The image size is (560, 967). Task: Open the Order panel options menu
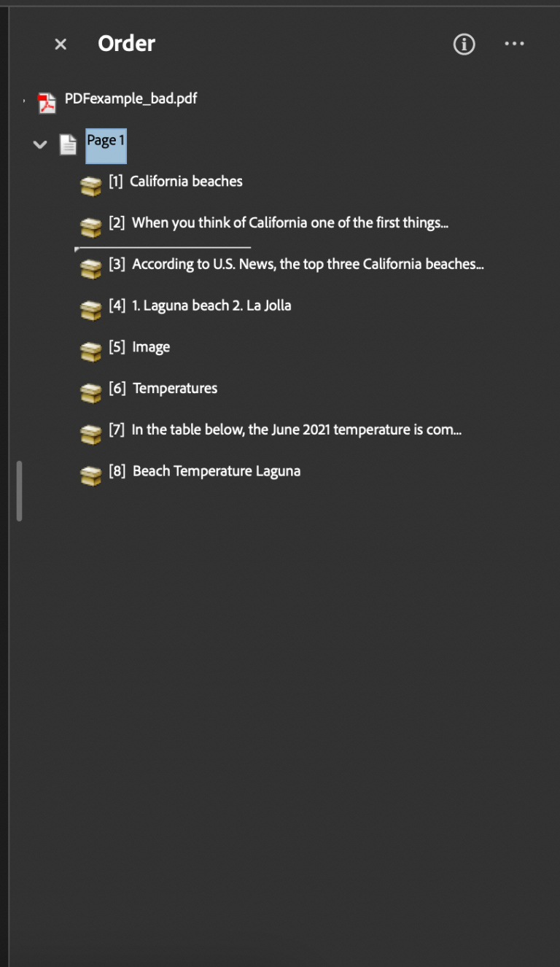coord(515,44)
